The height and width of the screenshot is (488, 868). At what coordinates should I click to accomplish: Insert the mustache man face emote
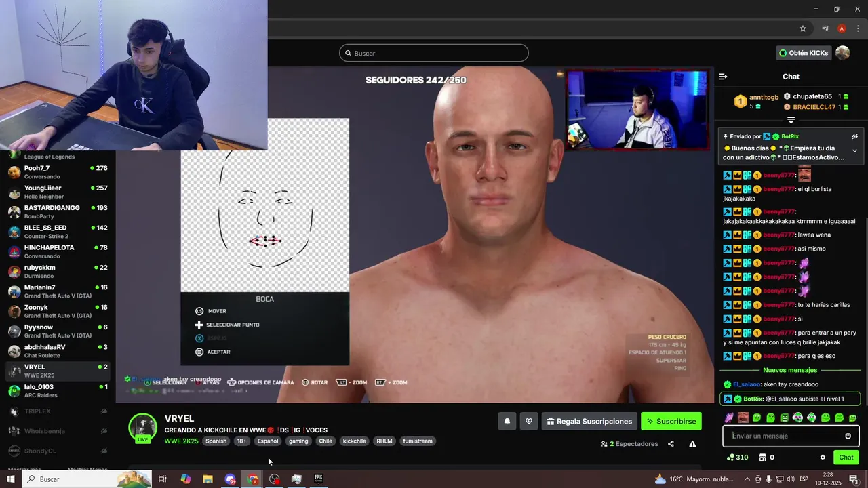[x=743, y=418]
